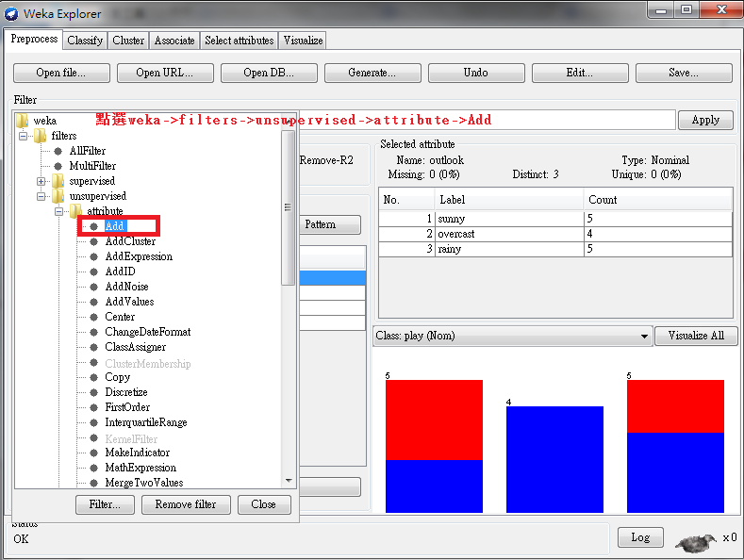This screenshot has width=744, height=560.
Task: Expand the supervised tree node
Action: pos(41,181)
